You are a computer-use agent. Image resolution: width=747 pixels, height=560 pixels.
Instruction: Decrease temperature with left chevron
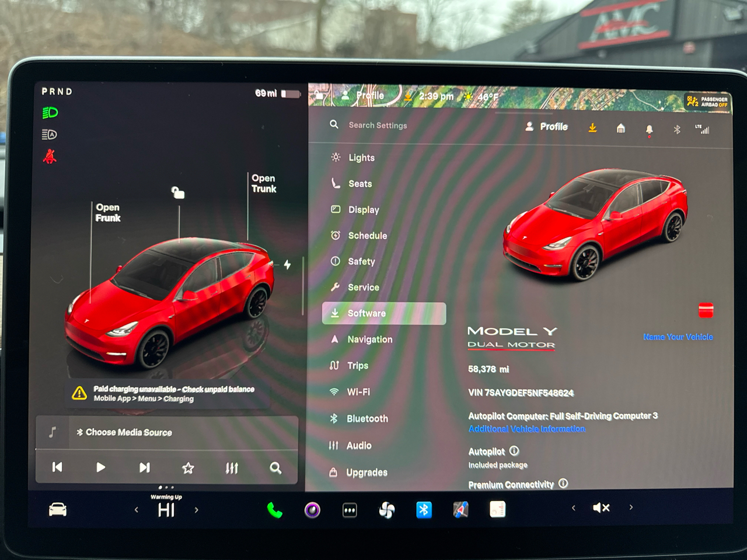(137, 510)
